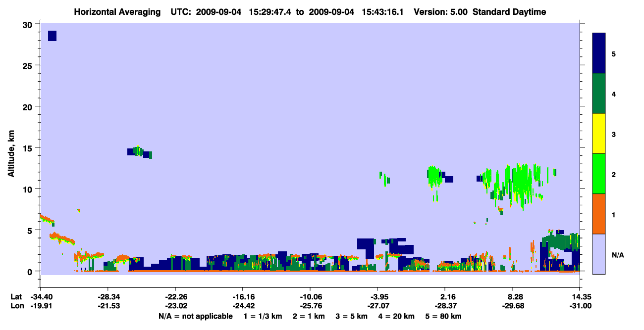
Task: Click the legend entry '1 = 1/3 km'
Action: pyautogui.click(x=263, y=316)
